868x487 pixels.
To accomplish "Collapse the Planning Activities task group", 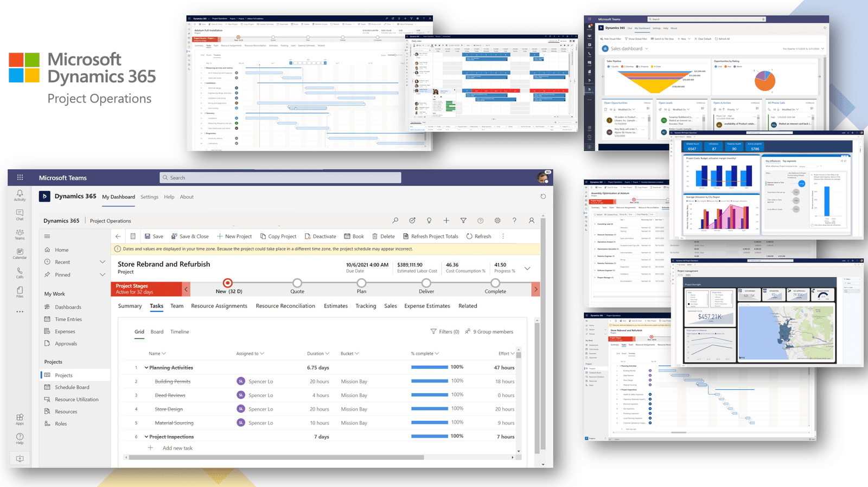I will pyautogui.click(x=146, y=368).
